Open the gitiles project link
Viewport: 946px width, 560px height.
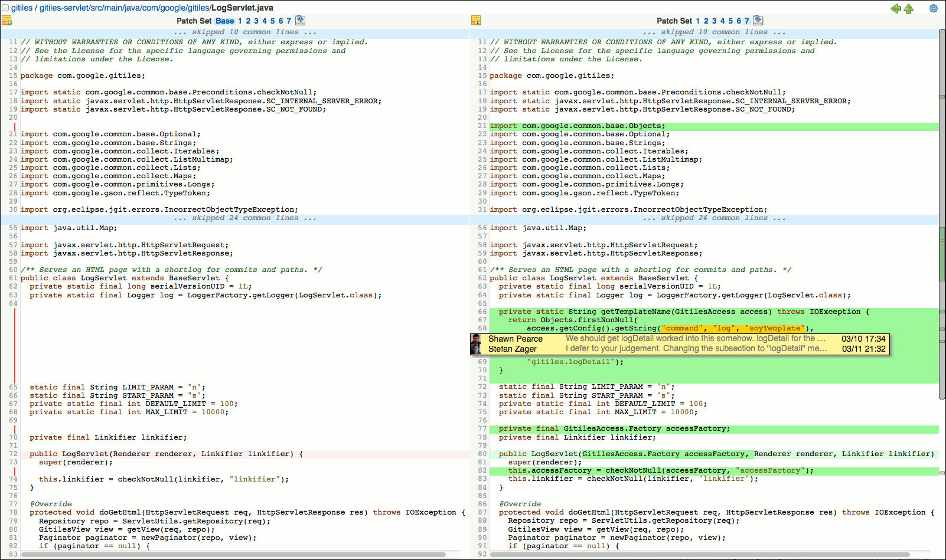(x=21, y=7)
